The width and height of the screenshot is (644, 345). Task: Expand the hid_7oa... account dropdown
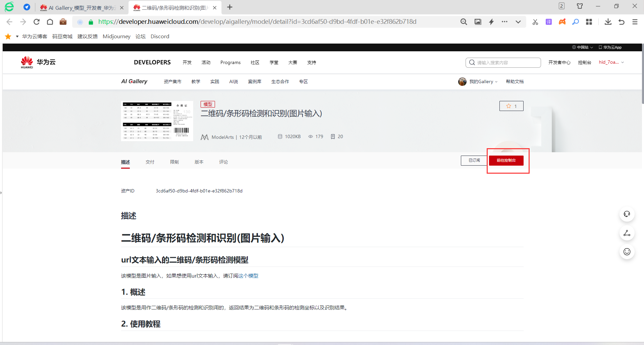tap(611, 62)
